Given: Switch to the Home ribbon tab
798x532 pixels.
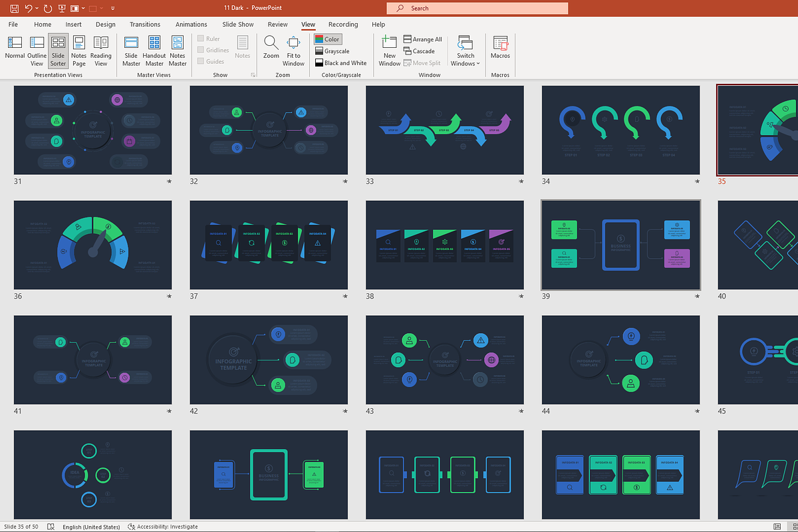Looking at the screenshot, I should [x=43, y=25].
